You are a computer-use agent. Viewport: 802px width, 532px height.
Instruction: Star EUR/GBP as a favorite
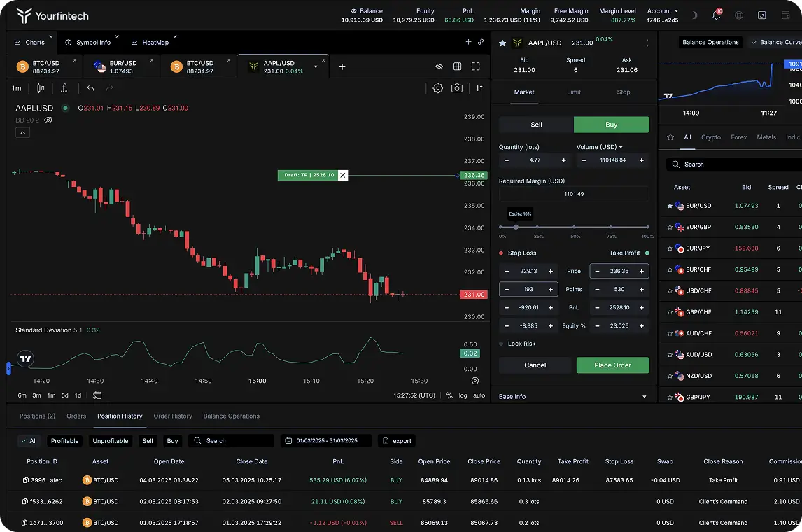coord(670,227)
